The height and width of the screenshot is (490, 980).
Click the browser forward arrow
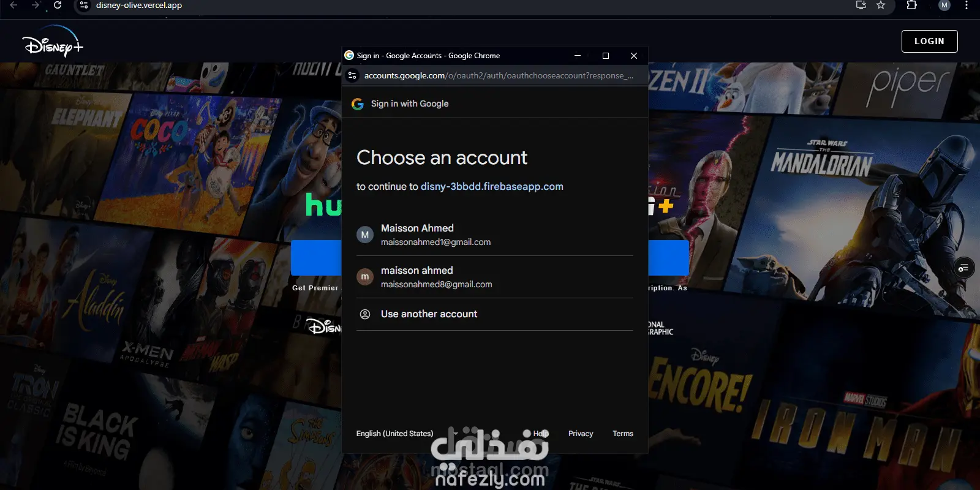[x=36, y=5]
